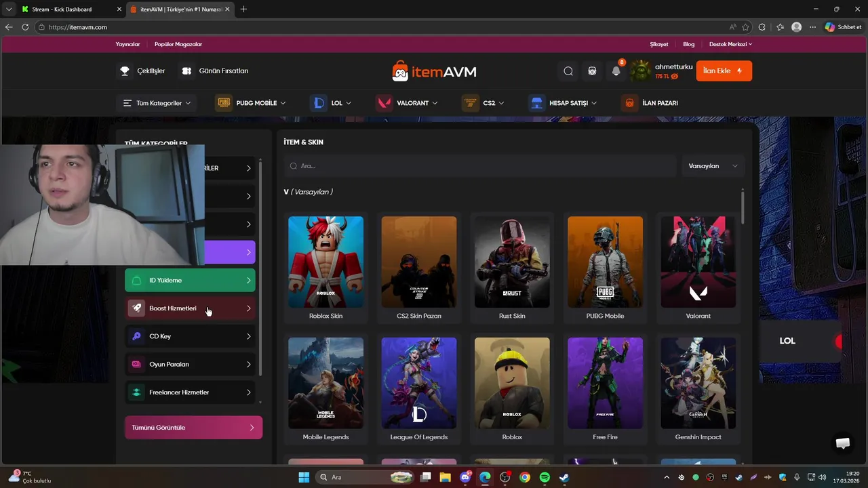Favorite this page with star icon
This screenshot has height=488, width=868.
(745, 27)
